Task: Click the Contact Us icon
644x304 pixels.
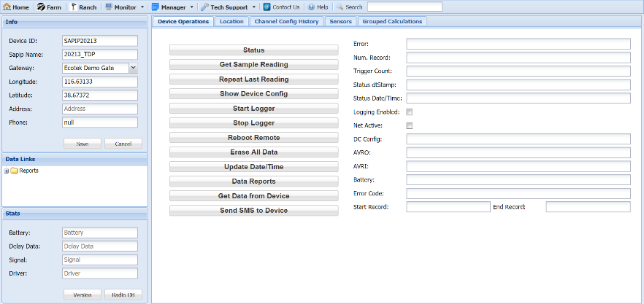Action: 267,7
